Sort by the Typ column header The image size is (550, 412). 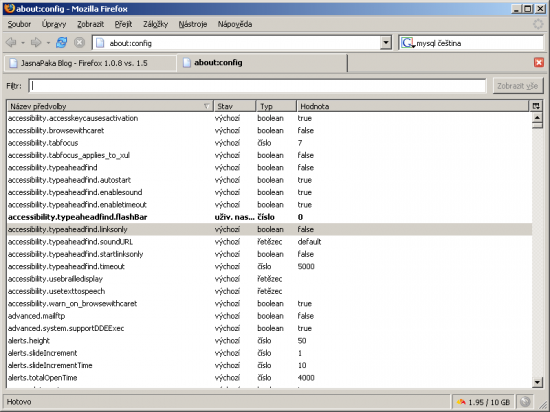coord(276,106)
